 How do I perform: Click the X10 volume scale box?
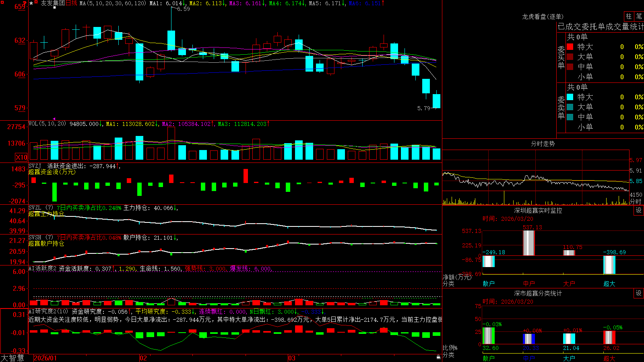pos(21,157)
